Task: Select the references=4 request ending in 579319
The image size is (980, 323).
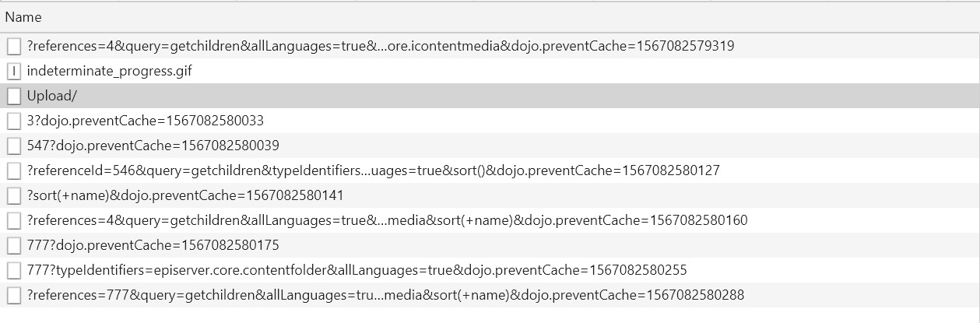Action: pos(380,47)
